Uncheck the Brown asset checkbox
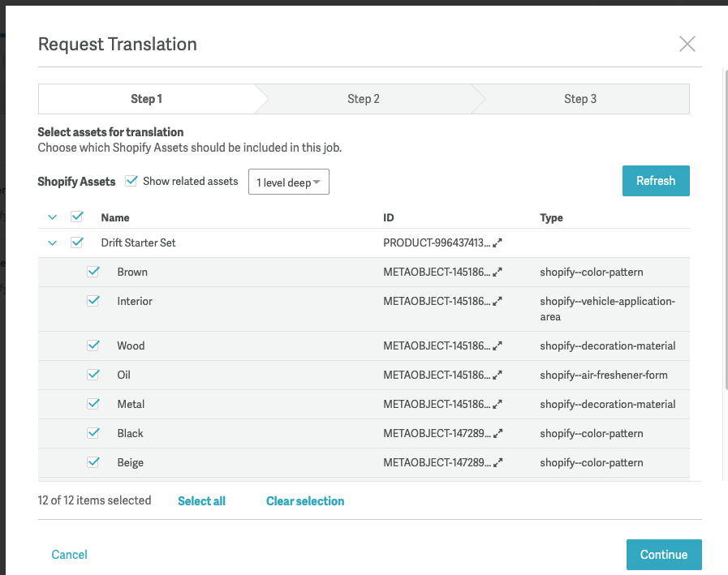Screen dimensions: 728x575 pyautogui.click(x=93, y=272)
